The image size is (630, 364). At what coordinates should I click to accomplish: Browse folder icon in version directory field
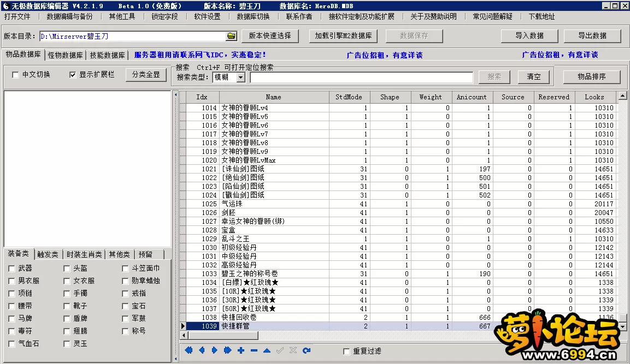pos(231,36)
